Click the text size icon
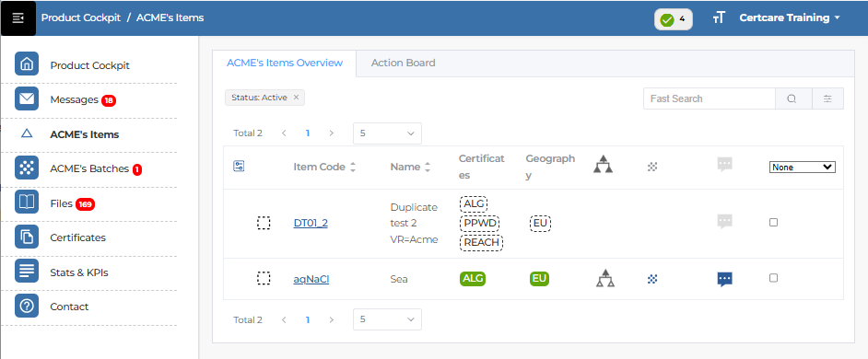The width and height of the screenshot is (868, 359). pyautogui.click(x=719, y=17)
